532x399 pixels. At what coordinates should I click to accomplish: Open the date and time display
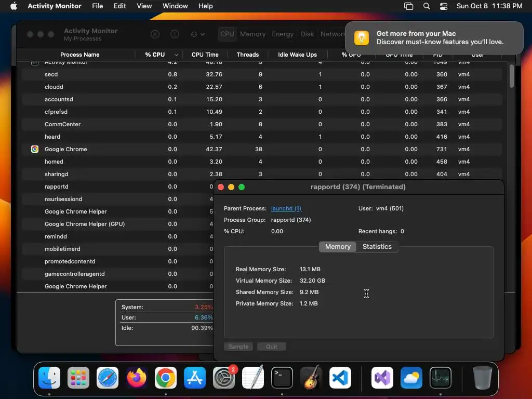489,6
